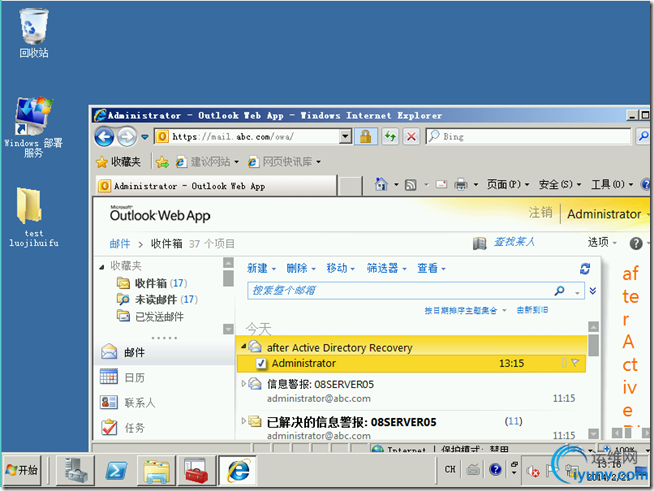Viewport: 654px width, 491px height.
Task: Open the 工具(O) menu
Action: 612,184
